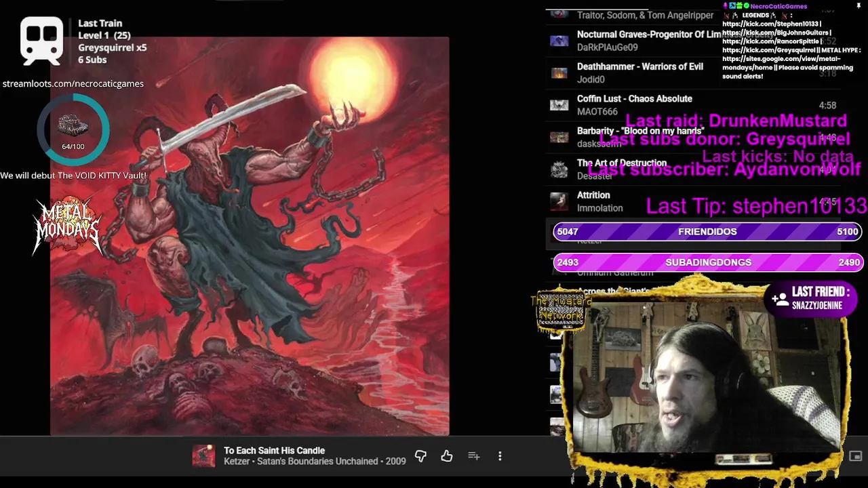The width and height of the screenshot is (868, 488).
Task: Select the Attrition queue thumbnail
Action: (559, 201)
